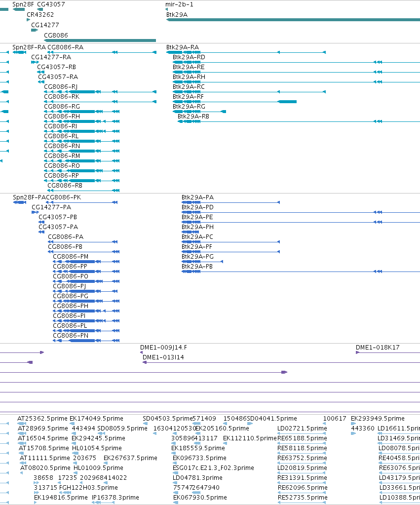Click the Btk29A-RB transcript label
420x505 pixels.
[x=193, y=117]
